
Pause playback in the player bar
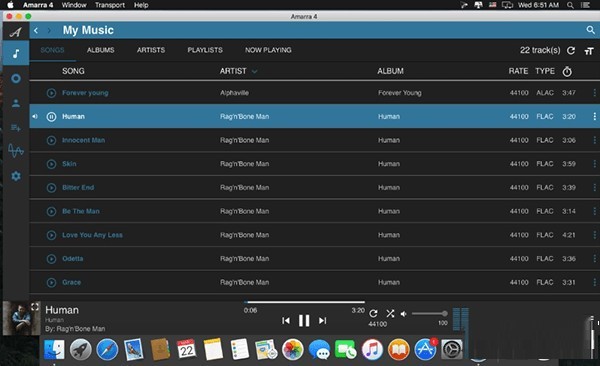(x=304, y=320)
